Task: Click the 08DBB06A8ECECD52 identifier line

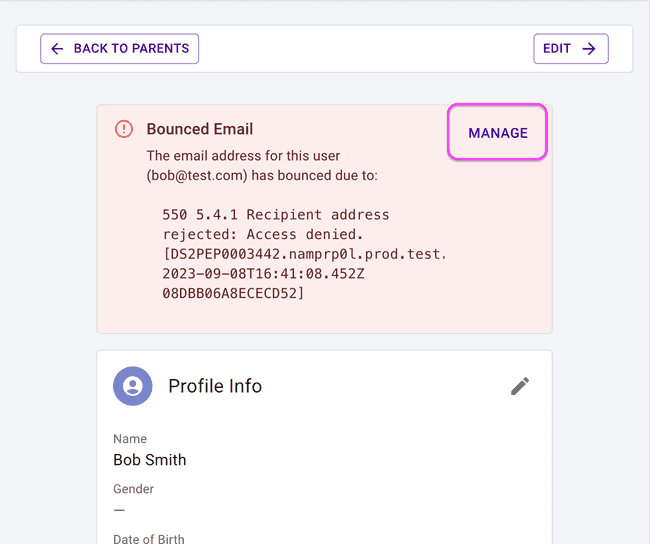Action: pos(233,293)
